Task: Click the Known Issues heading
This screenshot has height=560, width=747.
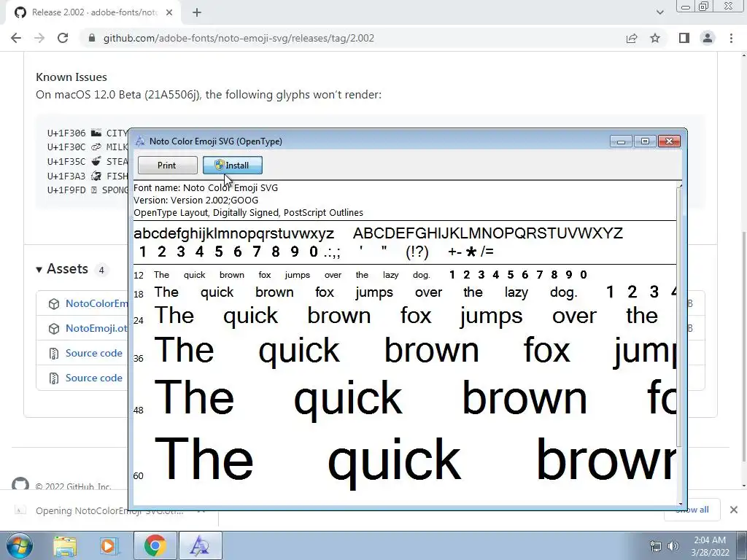Action: click(71, 77)
